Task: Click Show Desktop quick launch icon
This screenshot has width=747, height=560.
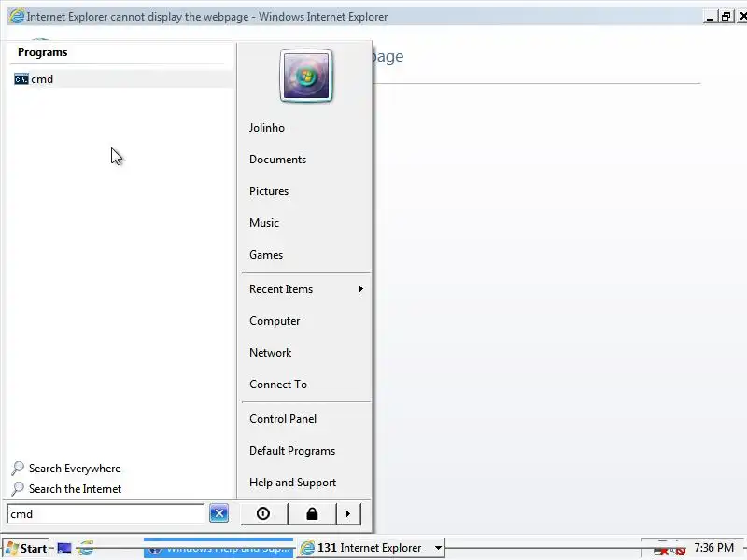Action: (x=64, y=549)
